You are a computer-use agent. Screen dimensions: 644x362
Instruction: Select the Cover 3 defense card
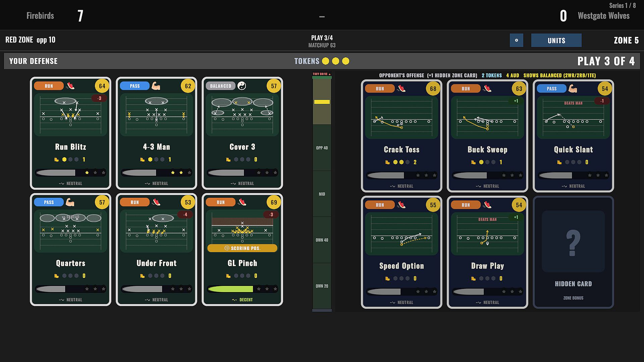(242, 133)
